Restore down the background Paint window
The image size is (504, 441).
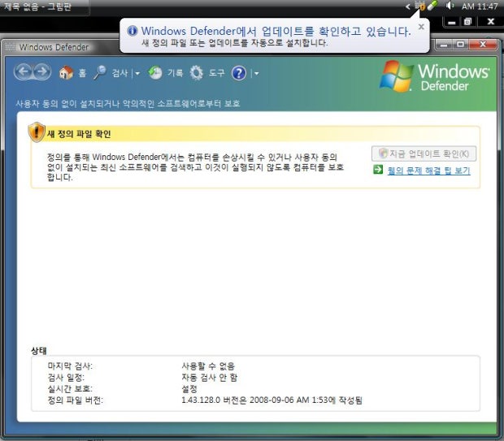click(x=468, y=22)
